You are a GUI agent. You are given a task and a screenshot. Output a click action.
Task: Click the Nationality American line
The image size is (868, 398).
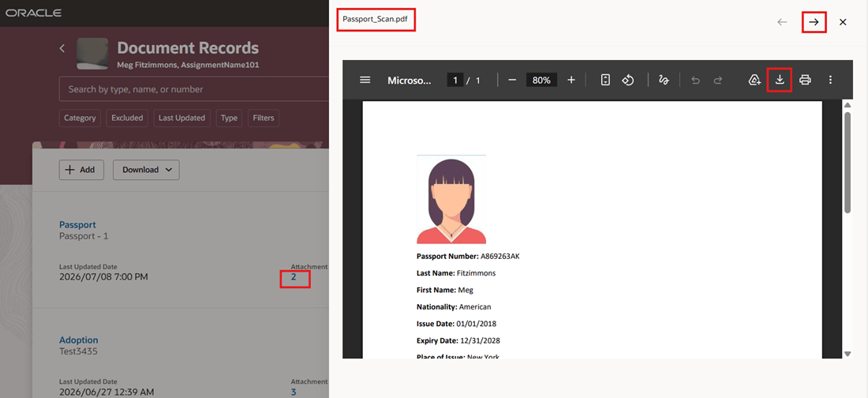tap(454, 306)
